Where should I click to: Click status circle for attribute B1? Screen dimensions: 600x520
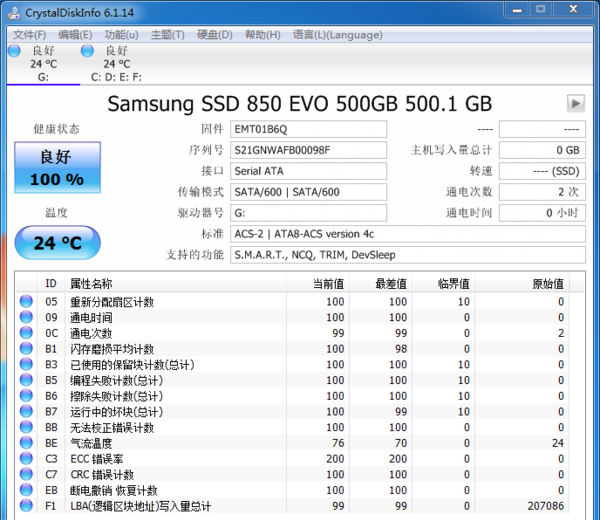tap(26, 348)
